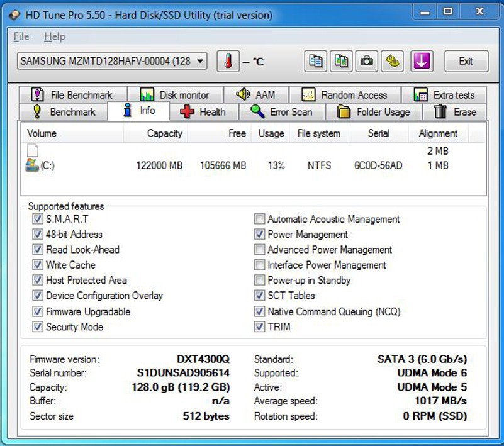504x446 pixels.
Task: Select the C: volume drive icon
Action: click(32, 165)
